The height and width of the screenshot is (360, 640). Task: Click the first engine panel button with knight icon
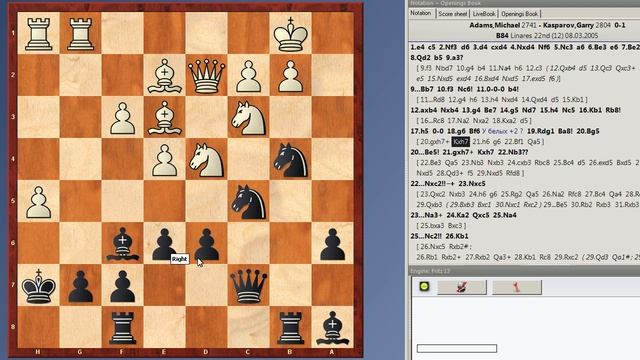462,287
